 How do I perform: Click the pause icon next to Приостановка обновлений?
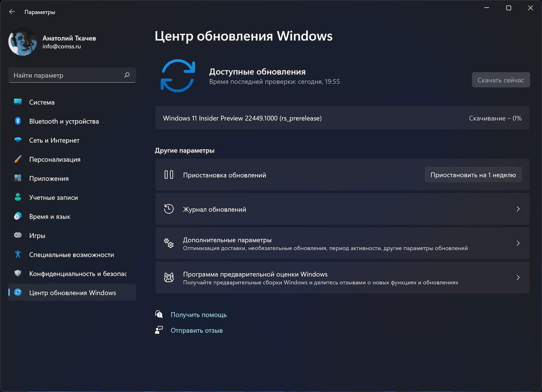coord(169,175)
